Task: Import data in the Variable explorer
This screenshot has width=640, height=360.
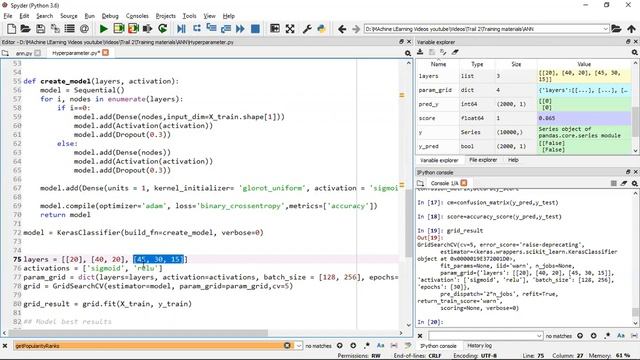Action: [420, 52]
